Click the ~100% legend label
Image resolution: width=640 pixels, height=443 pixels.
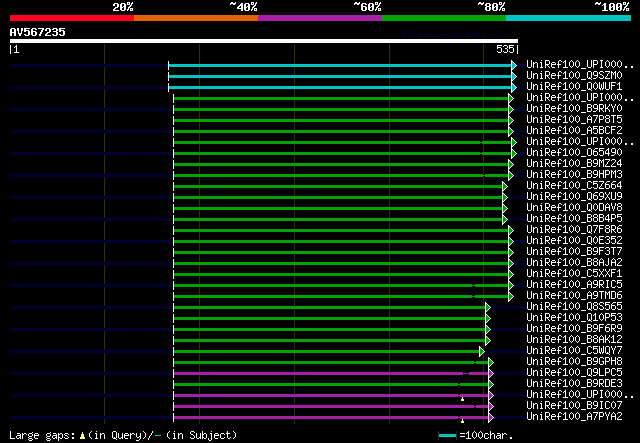(x=612, y=7)
